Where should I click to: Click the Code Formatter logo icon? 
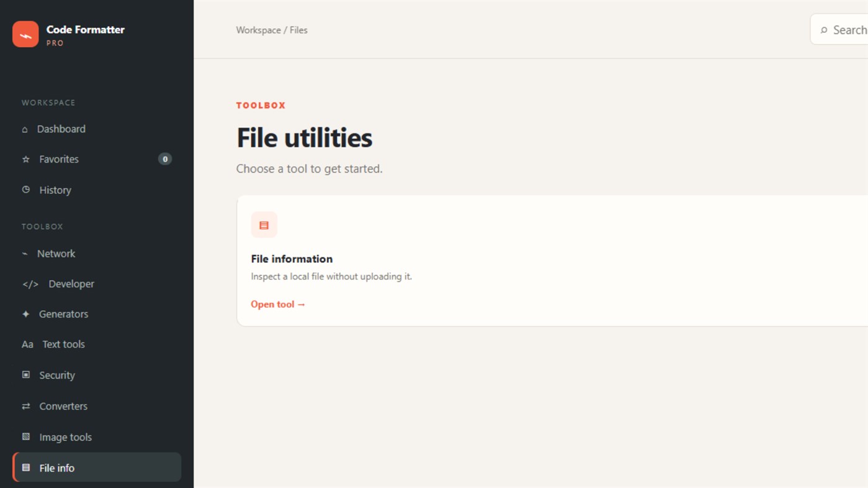coord(25,34)
